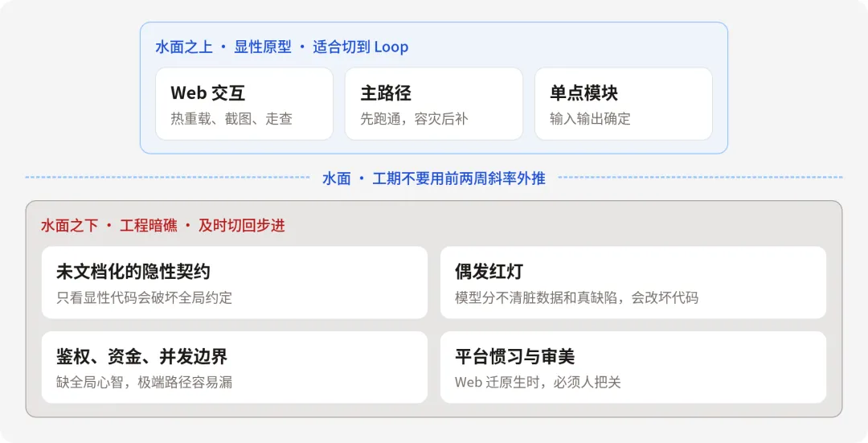
Task: Click 缺全局心智,极端路径容易漏 description
Action: [144, 382]
